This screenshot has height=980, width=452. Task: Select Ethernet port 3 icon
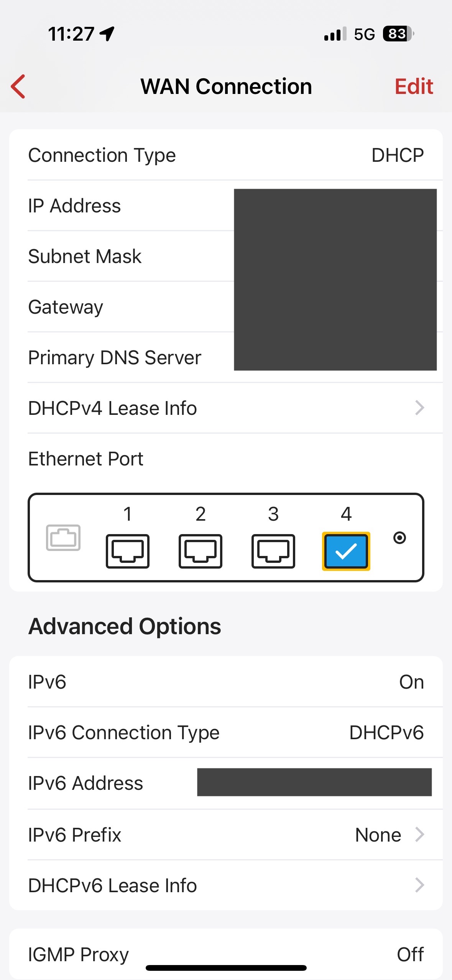pos(273,551)
